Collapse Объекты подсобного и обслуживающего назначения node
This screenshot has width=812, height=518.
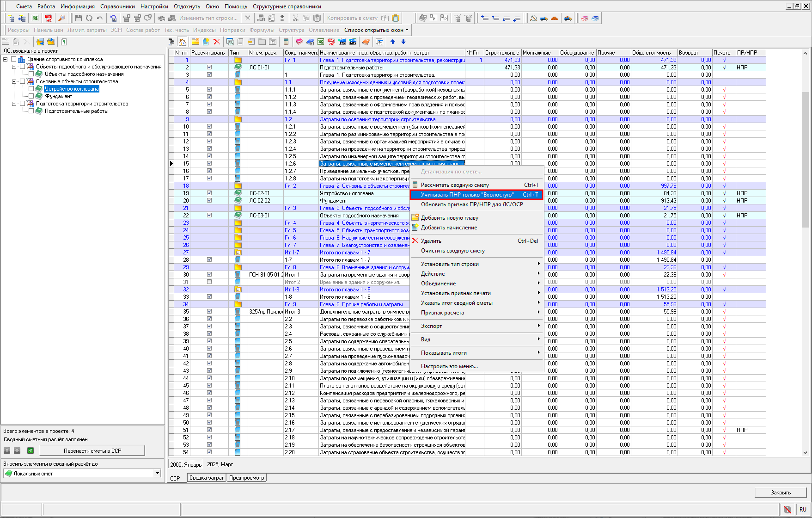click(x=14, y=67)
